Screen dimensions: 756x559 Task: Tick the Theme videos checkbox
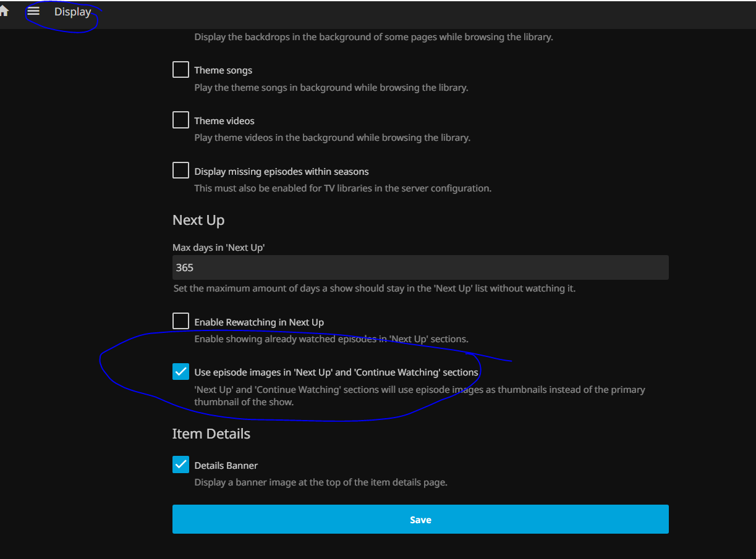pyautogui.click(x=181, y=120)
